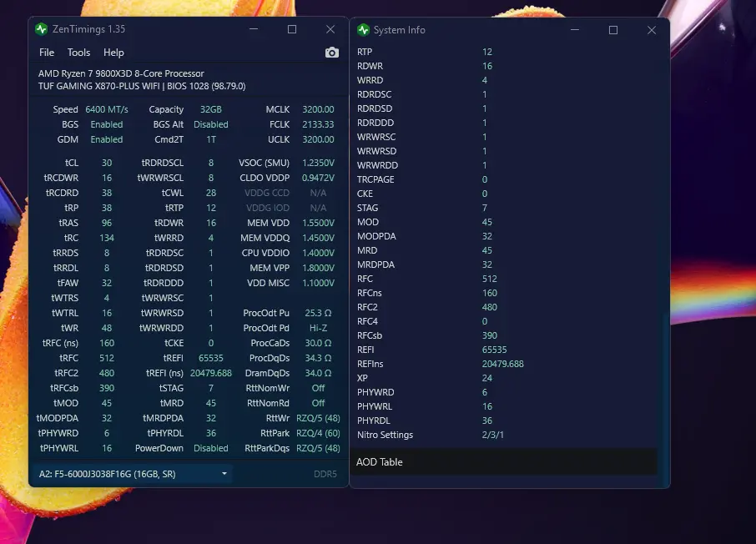Click the TUF GAMING X870-PLUS WIFI BIOS line

(142, 86)
